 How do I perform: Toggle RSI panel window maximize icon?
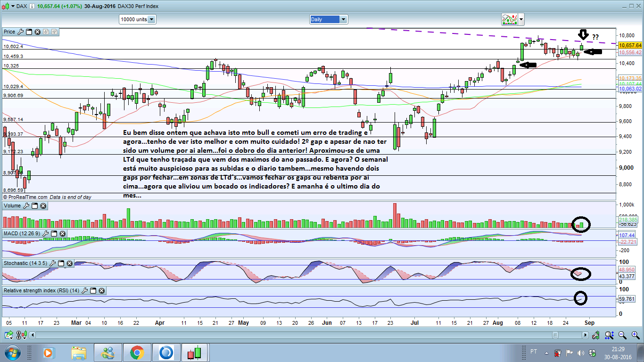[93, 291]
